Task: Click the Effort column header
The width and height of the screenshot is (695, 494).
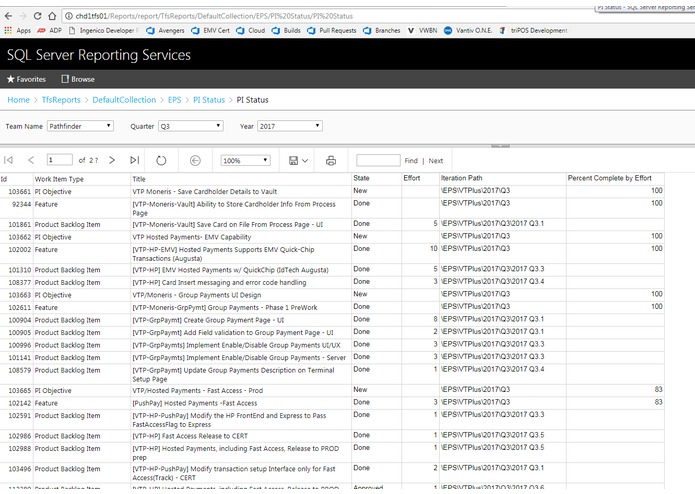Action: click(x=412, y=178)
